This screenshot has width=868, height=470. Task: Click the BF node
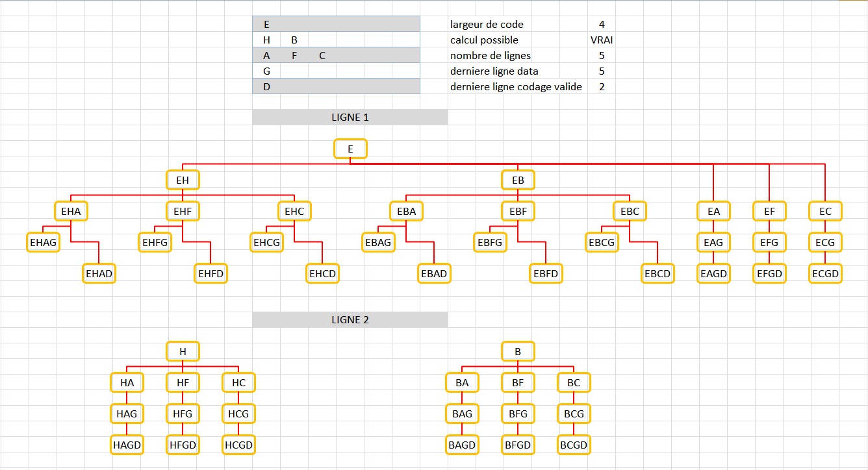(518, 382)
